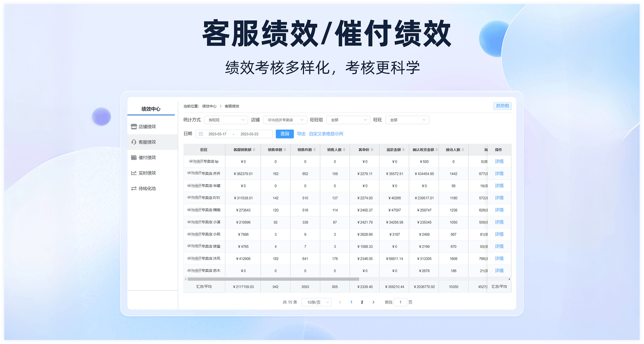Click end date 2023-03-23 field

pos(249,134)
